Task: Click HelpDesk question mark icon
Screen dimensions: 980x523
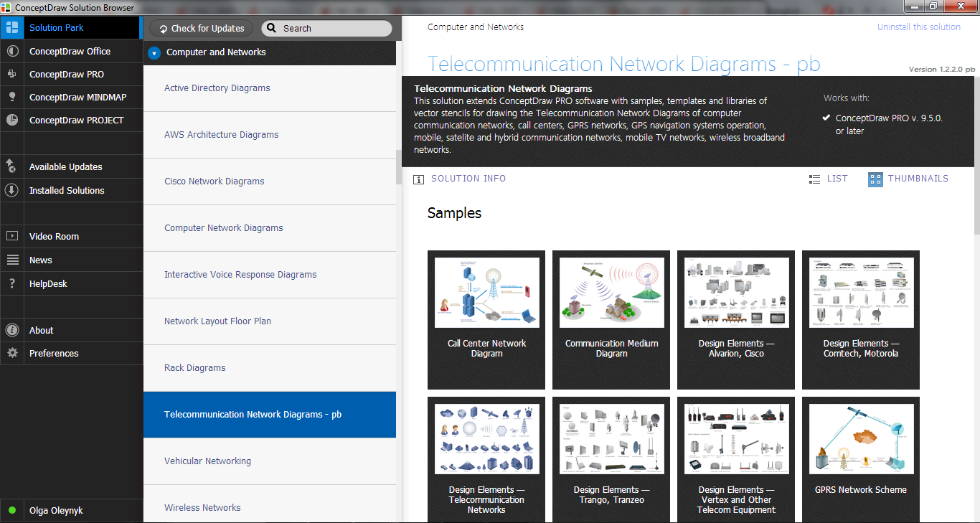Action: tap(11, 283)
